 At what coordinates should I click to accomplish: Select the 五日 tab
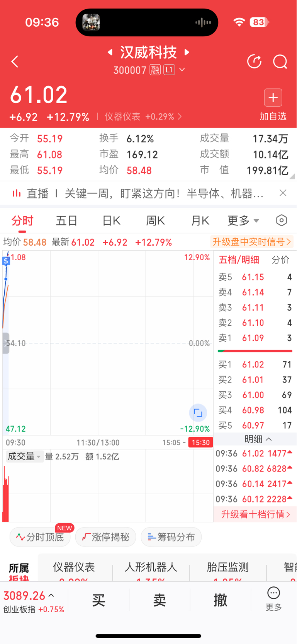pos(67,221)
